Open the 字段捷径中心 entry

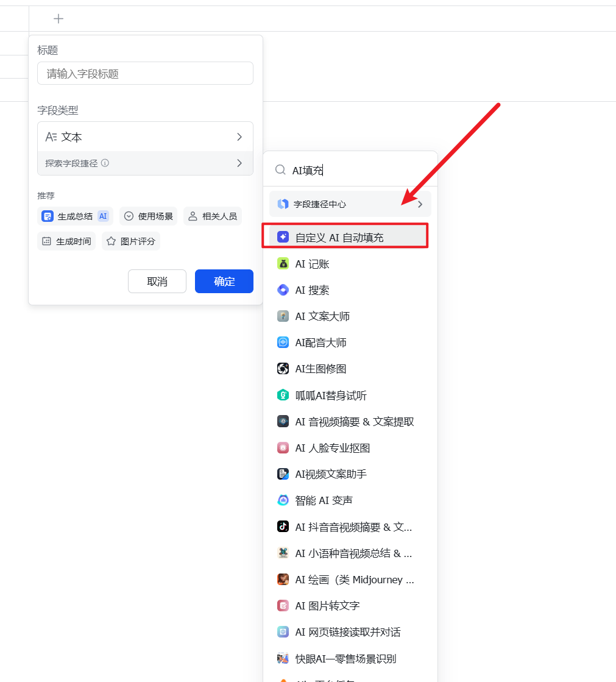[x=350, y=204]
